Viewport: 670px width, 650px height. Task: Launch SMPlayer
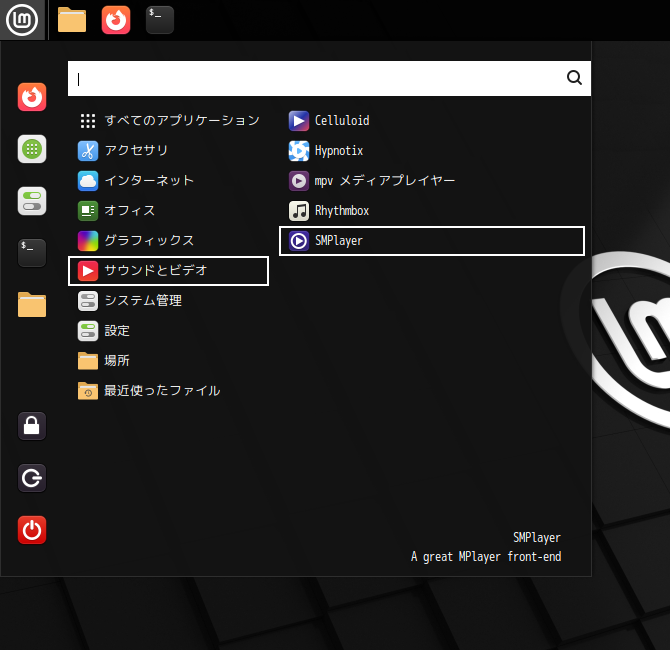[432, 241]
